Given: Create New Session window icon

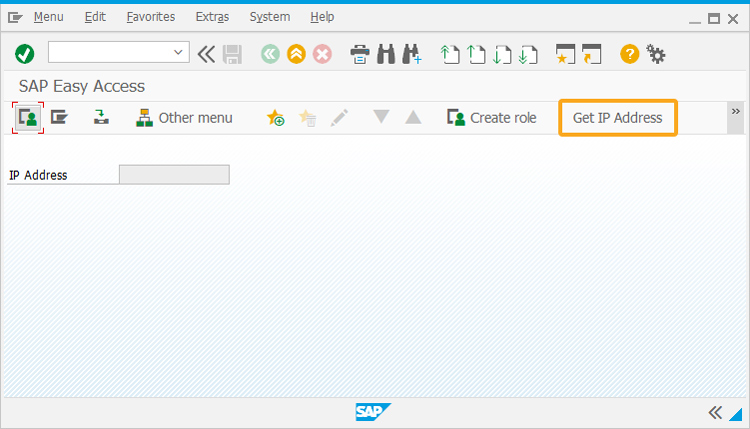Looking at the screenshot, I should pyautogui.click(x=565, y=54).
